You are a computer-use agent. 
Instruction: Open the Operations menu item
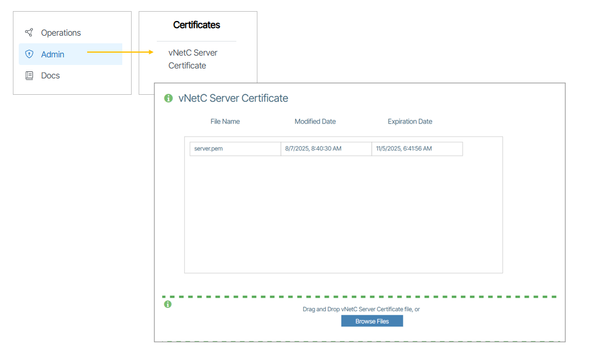pos(61,33)
